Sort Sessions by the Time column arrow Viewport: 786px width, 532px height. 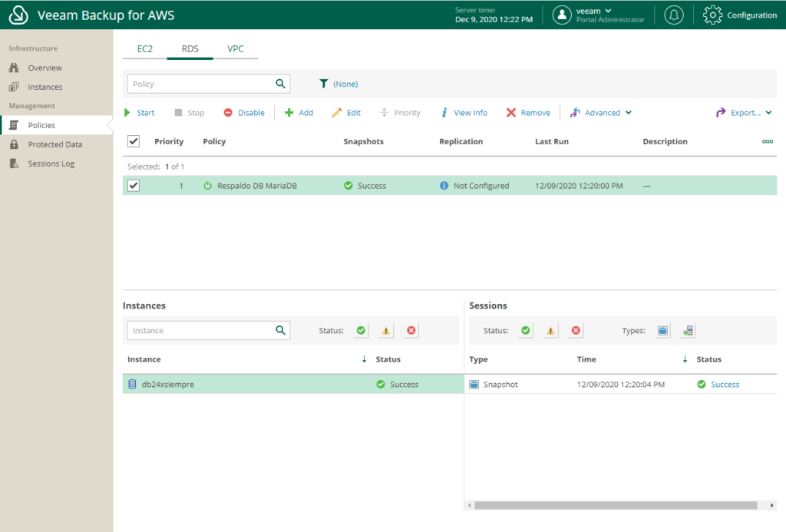pyautogui.click(x=685, y=359)
